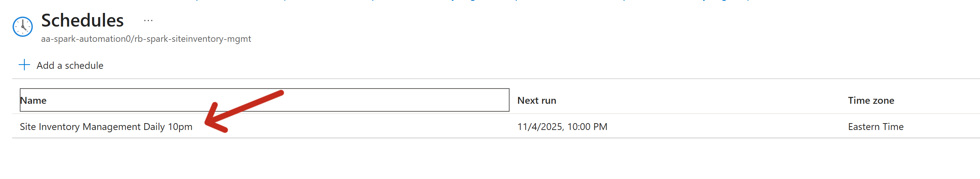Screen dimensions: 980x179
Task: Click the red arrow annotation
Action: 243,111
